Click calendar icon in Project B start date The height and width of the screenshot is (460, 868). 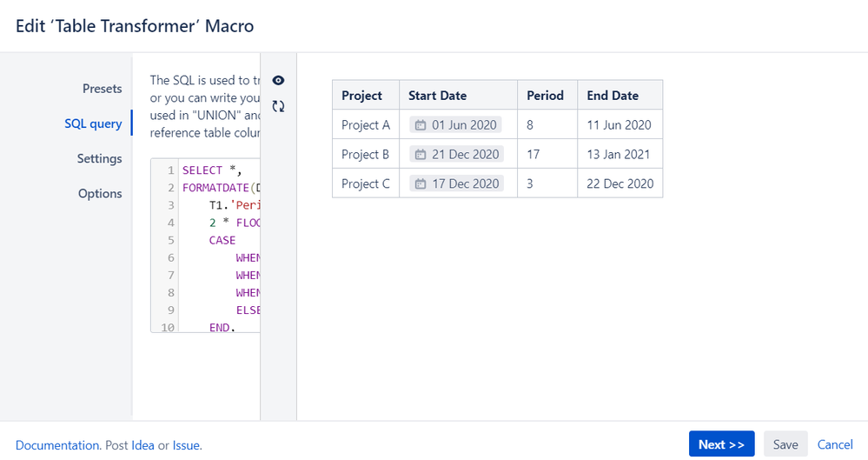coord(421,155)
